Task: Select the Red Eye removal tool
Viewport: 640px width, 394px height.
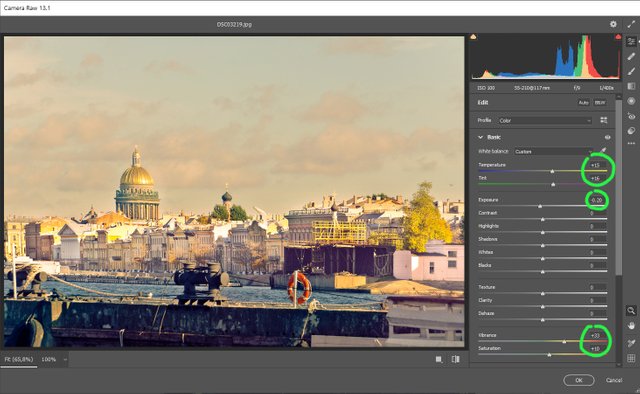Action: (x=631, y=116)
